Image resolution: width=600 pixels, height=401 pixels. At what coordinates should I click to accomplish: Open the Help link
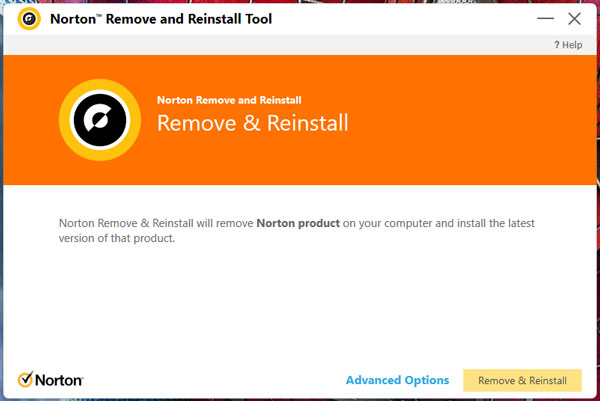(568, 45)
